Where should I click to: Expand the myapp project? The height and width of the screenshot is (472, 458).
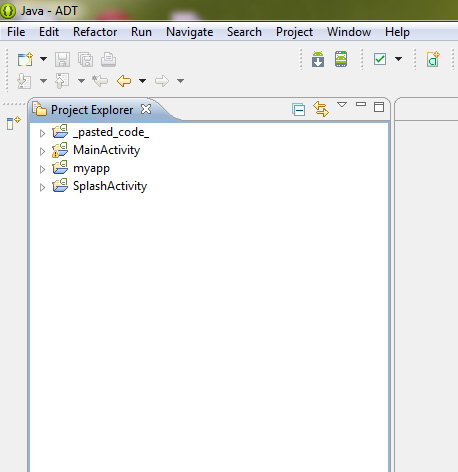point(42,169)
